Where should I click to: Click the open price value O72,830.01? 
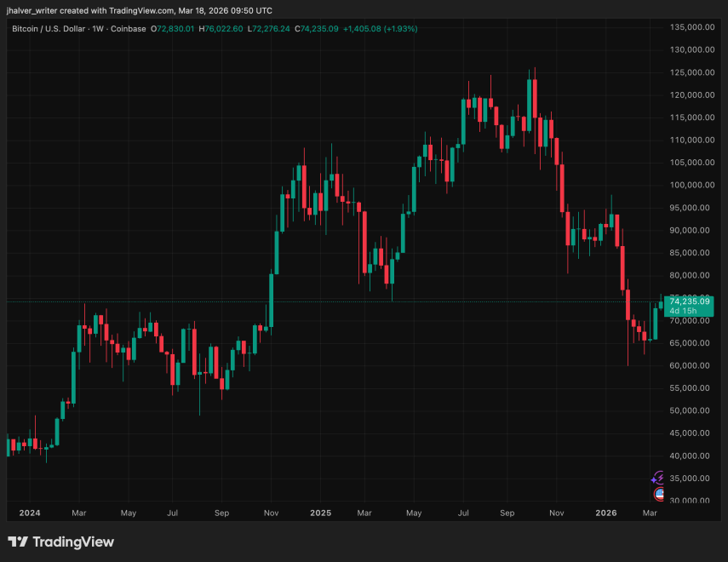click(173, 29)
